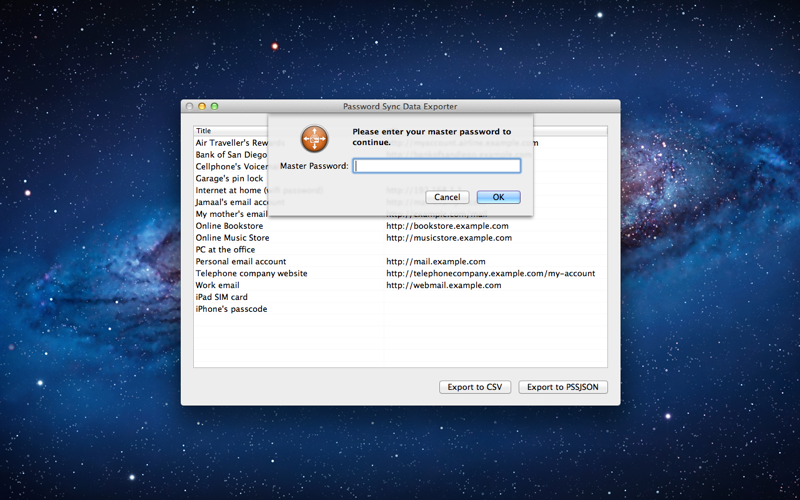The width and height of the screenshot is (800, 500).
Task: Select the Telephone company website row
Action: [x=400, y=273]
